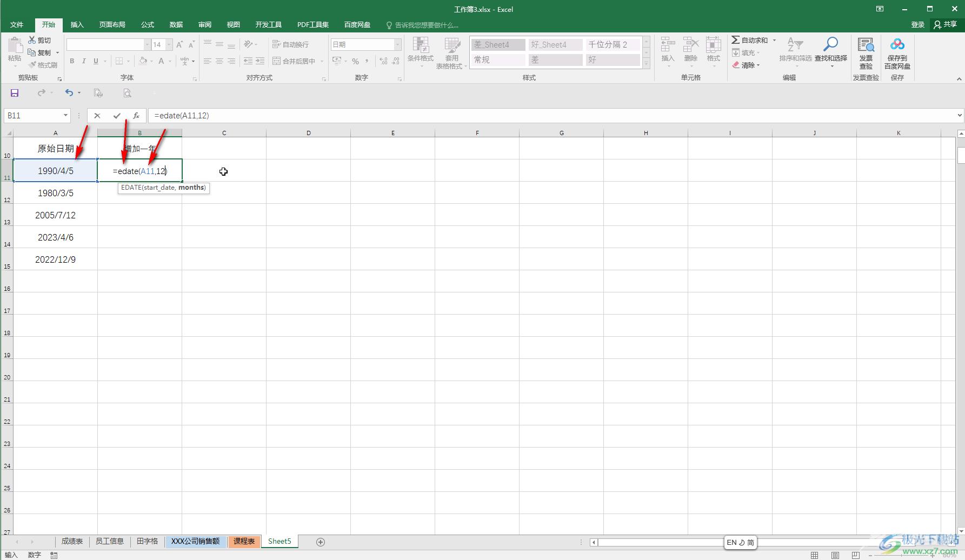Switch to the 开发工具 ribbon tab
The height and width of the screenshot is (560, 965).
pos(269,25)
